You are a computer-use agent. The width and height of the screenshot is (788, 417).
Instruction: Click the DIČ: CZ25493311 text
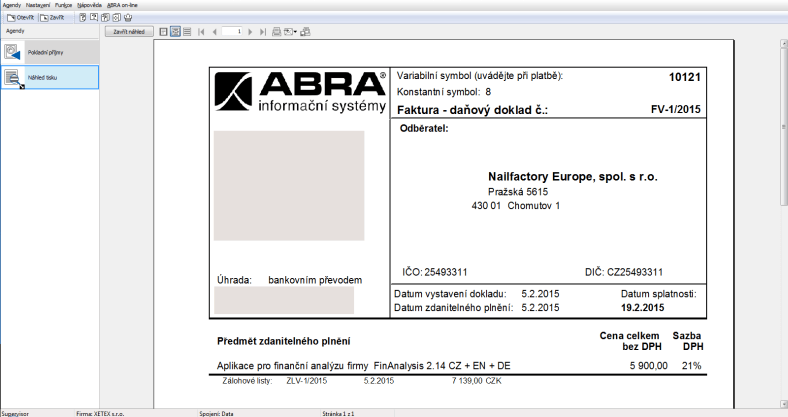(x=624, y=272)
